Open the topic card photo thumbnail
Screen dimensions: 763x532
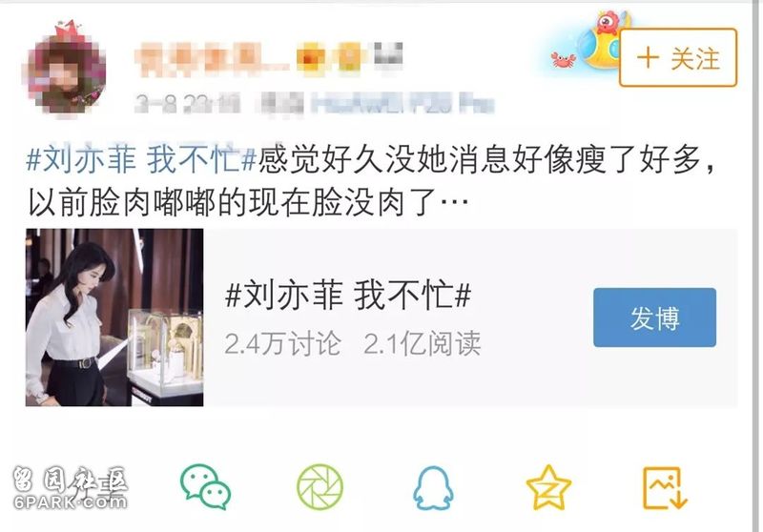click(x=114, y=317)
